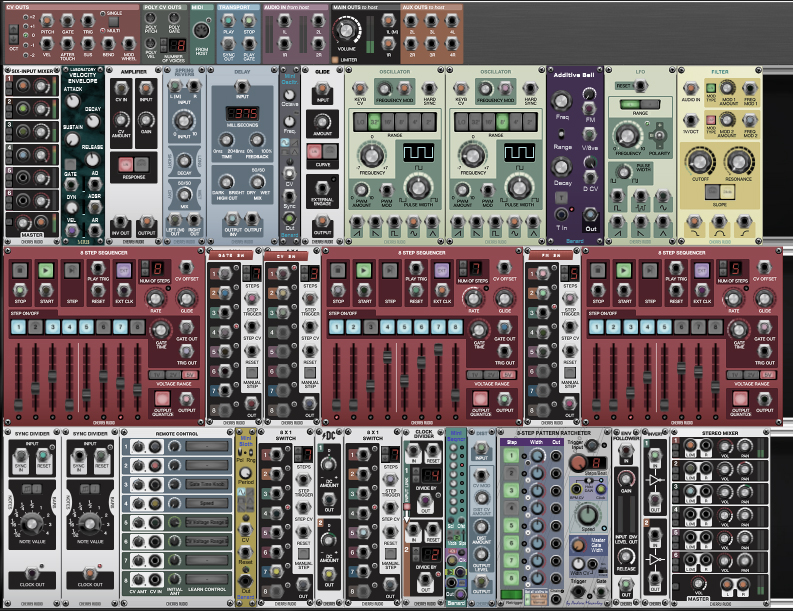Click Manual Step on switch beside Mini Sloth

pos(303,554)
